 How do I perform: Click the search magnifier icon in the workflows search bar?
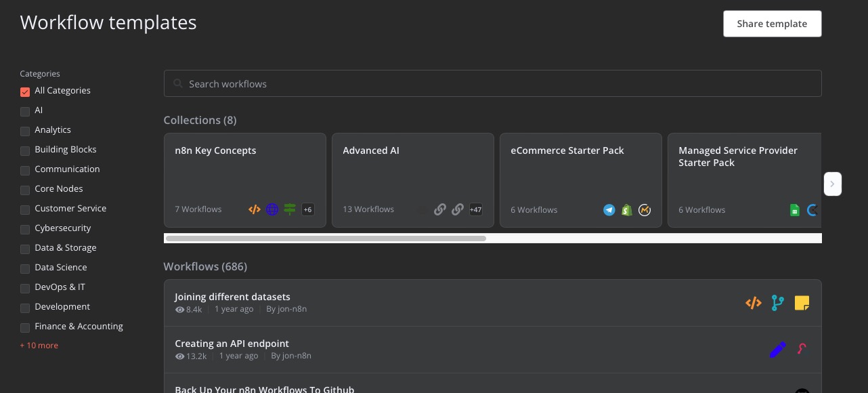(x=178, y=83)
